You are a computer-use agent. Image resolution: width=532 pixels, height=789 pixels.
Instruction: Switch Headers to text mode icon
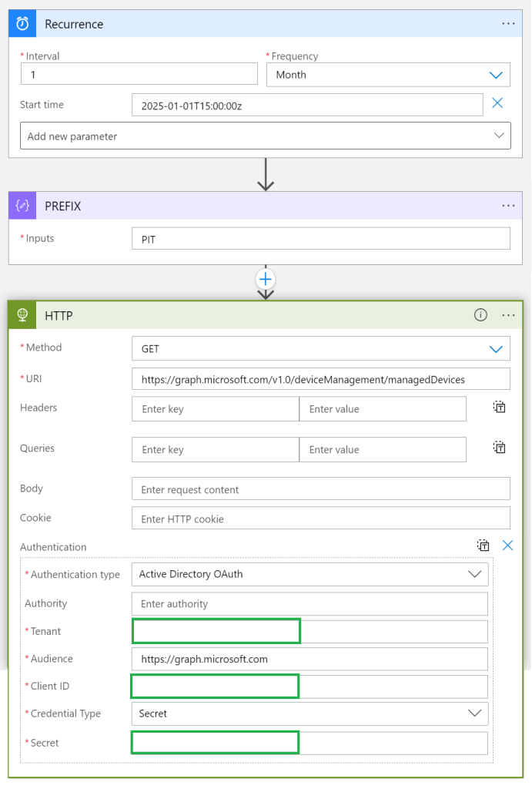pos(499,407)
